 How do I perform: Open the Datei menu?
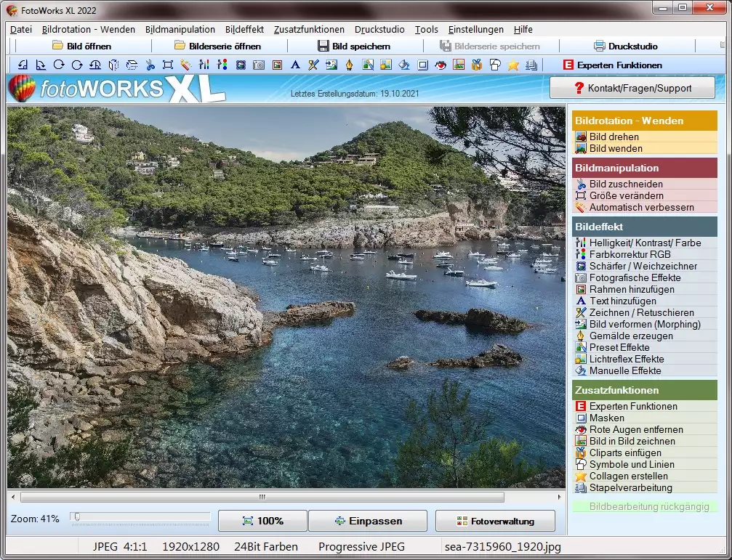pos(21,30)
